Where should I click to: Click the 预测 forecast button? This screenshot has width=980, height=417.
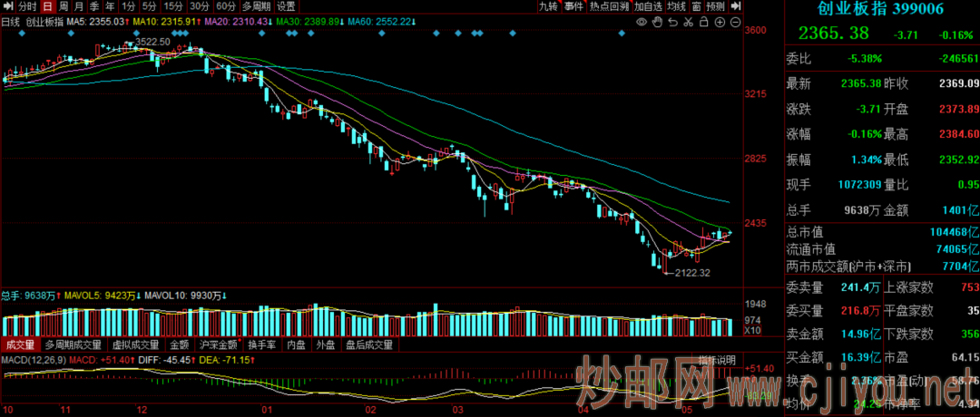[x=716, y=7]
